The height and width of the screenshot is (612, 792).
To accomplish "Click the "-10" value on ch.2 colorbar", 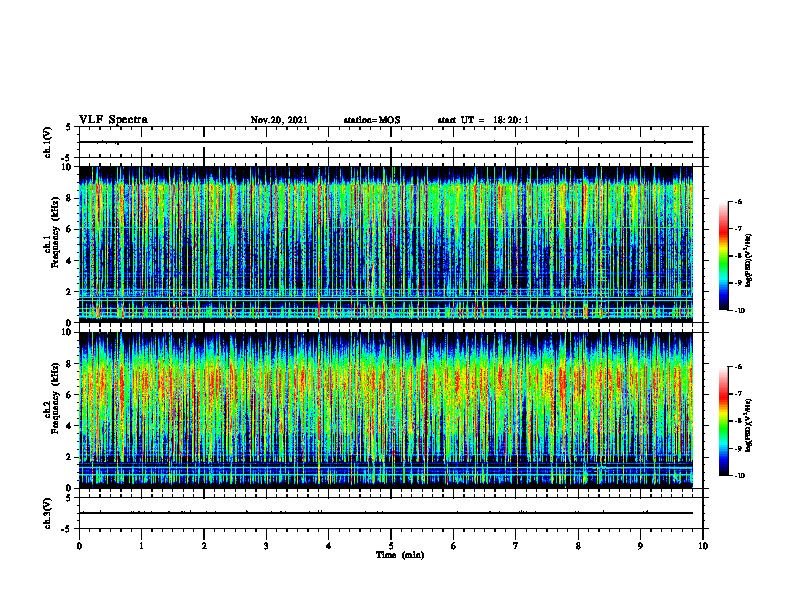I will 739,476.
